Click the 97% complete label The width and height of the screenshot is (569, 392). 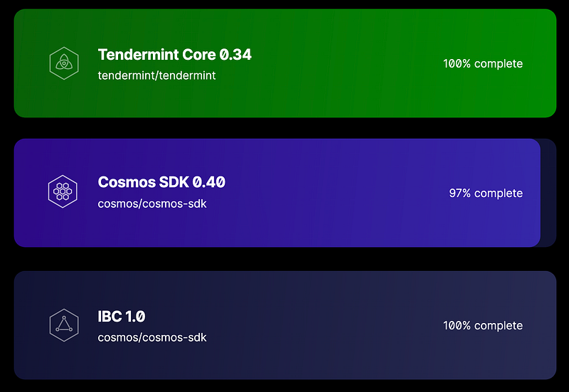pyautogui.click(x=486, y=193)
